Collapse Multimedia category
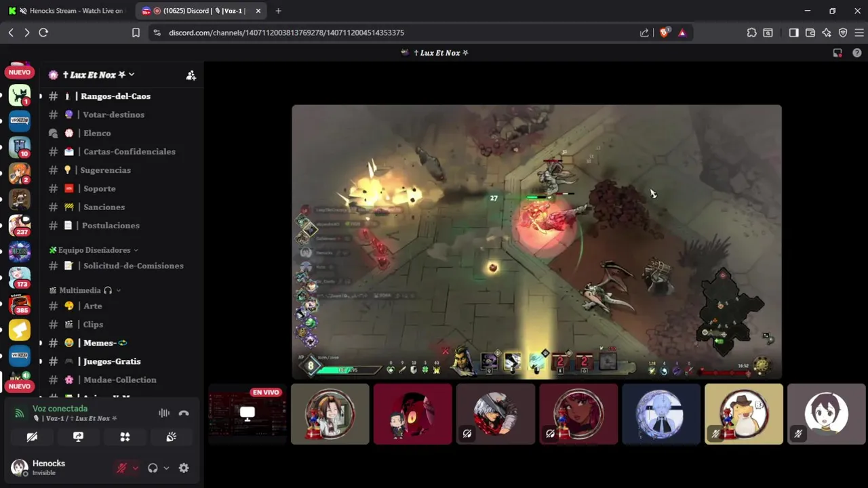Image resolution: width=868 pixels, height=488 pixels. click(x=85, y=290)
